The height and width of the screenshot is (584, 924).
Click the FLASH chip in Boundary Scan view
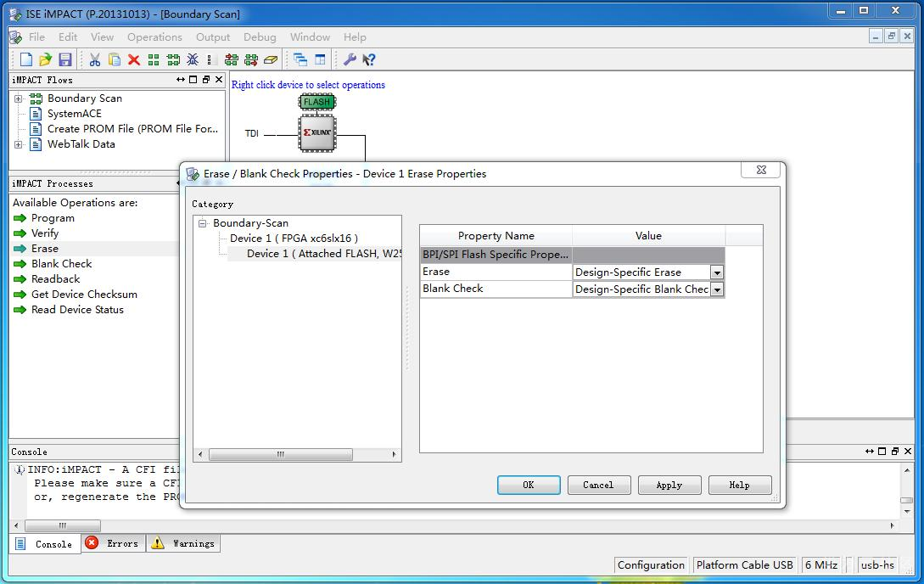pyautogui.click(x=317, y=102)
